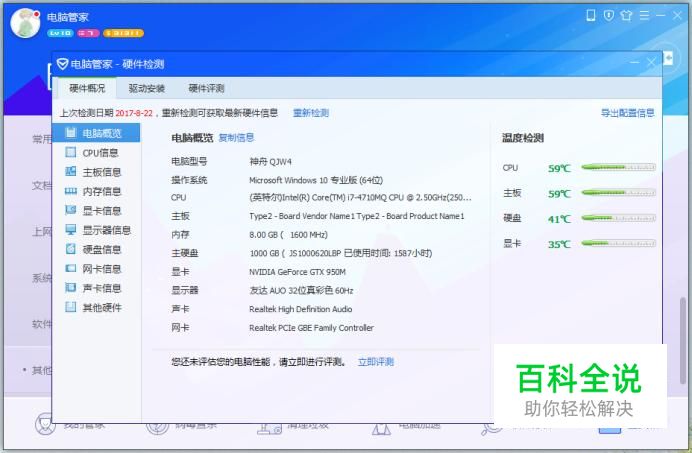
Task: Click the NVIDIA GeForce GTX 950M text
Action: [x=297, y=272]
